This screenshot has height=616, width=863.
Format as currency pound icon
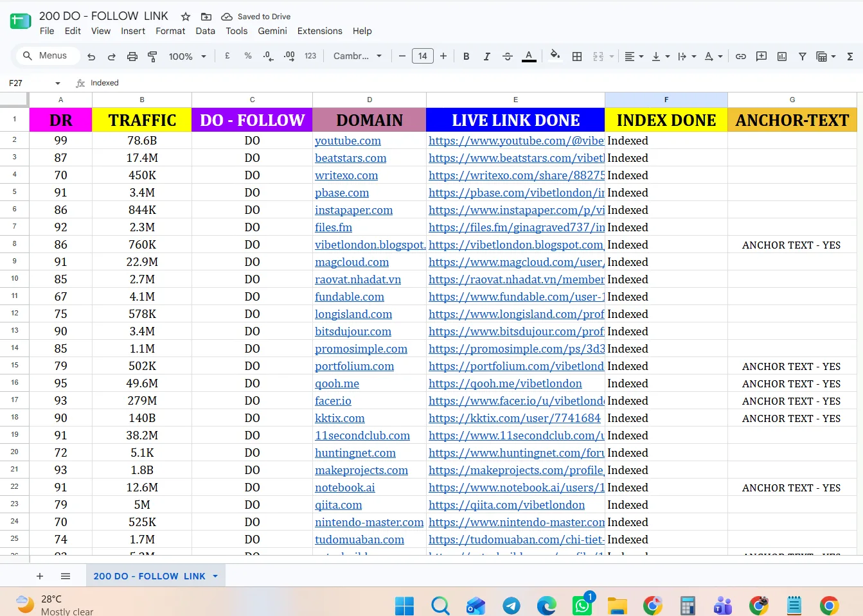click(x=227, y=56)
